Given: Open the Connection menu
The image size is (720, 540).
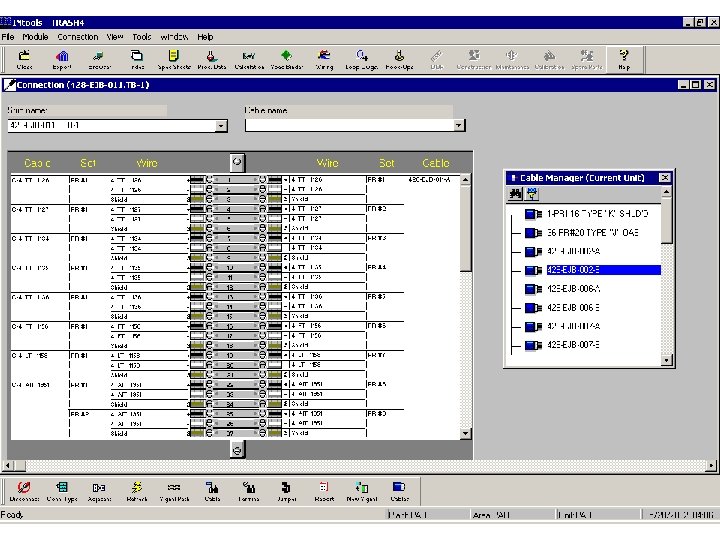Looking at the screenshot, I should click(x=78, y=37).
